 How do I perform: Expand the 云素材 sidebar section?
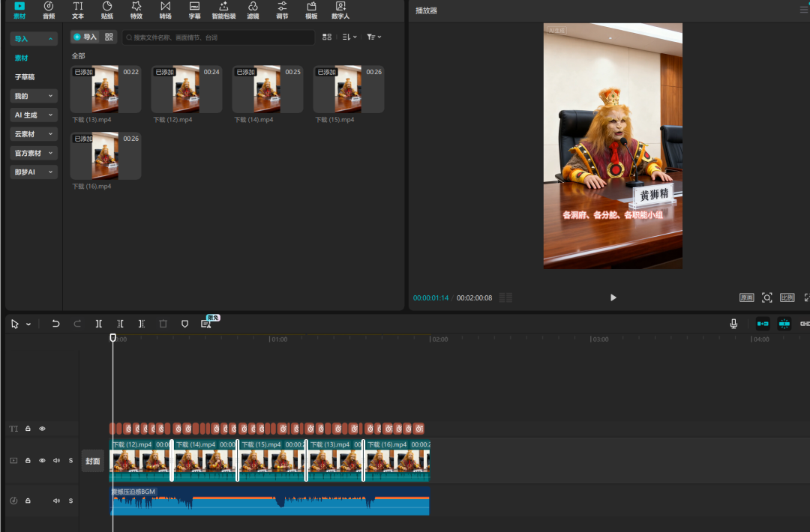tap(34, 134)
